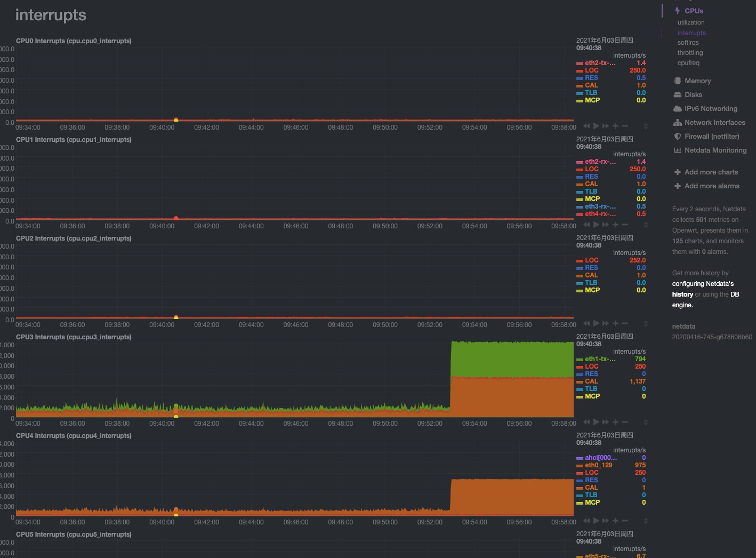Screen dimensions: 756x558
Task: Toggle the RES dimension in CPU2 legend
Action: tap(591, 268)
